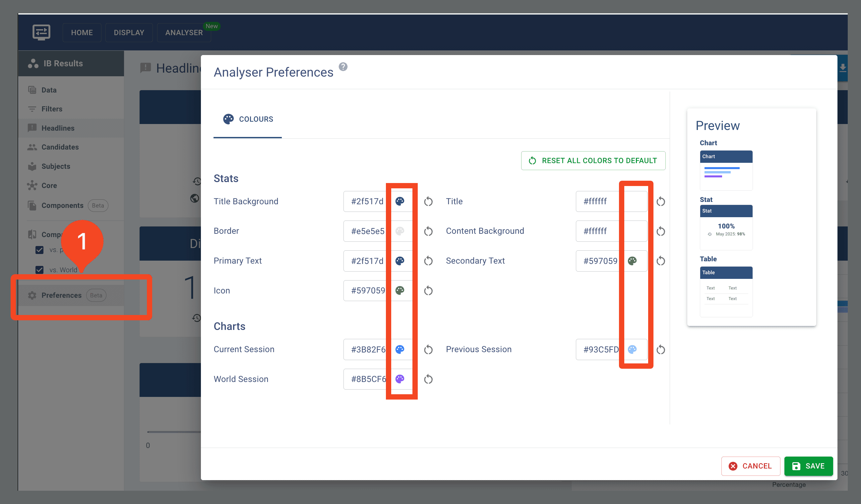Open the Icon colour palette picker
The height and width of the screenshot is (504, 861).
coord(400,290)
